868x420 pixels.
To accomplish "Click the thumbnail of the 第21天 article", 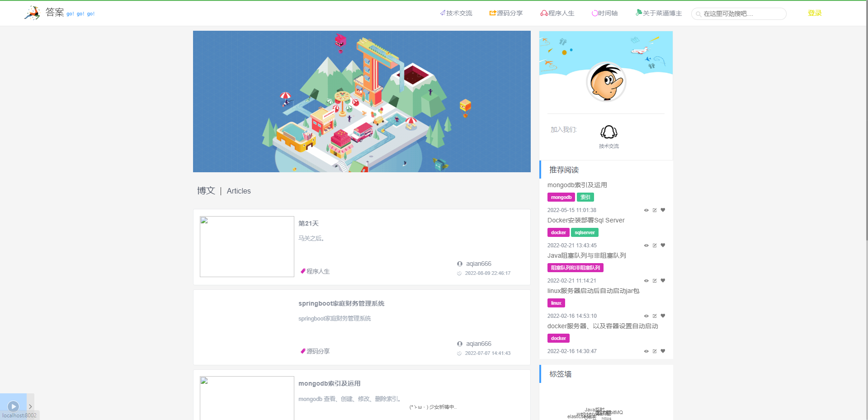I will pyautogui.click(x=247, y=246).
